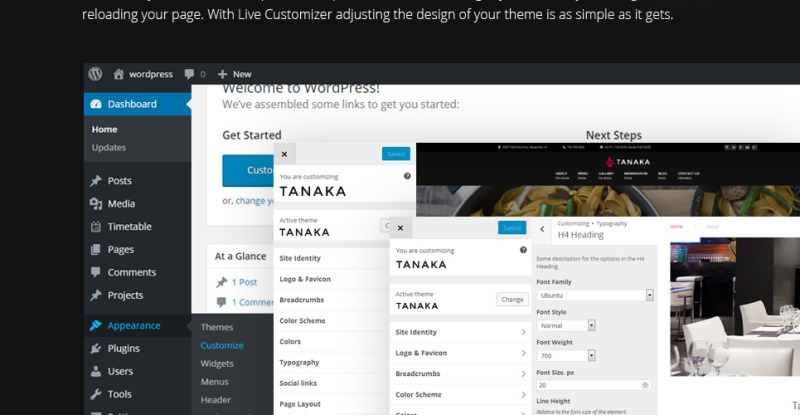Open Menus in Appearance submenu
This screenshot has width=800, height=415.
click(214, 382)
